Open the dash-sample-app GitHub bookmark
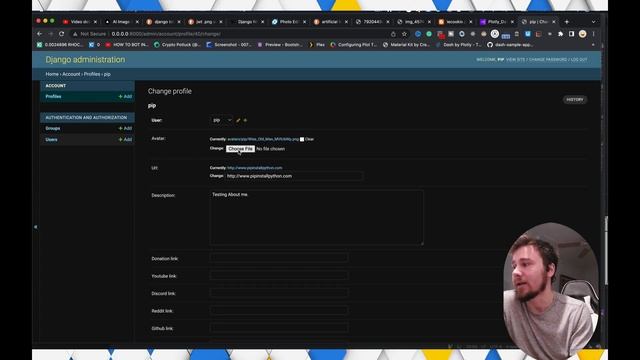Screen dimensions: 640x360 pos(510,45)
